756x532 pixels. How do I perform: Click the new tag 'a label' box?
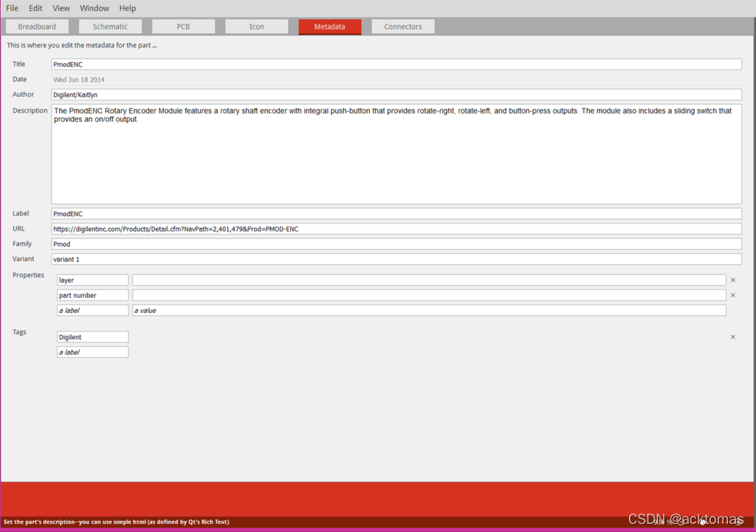point(92,352)
